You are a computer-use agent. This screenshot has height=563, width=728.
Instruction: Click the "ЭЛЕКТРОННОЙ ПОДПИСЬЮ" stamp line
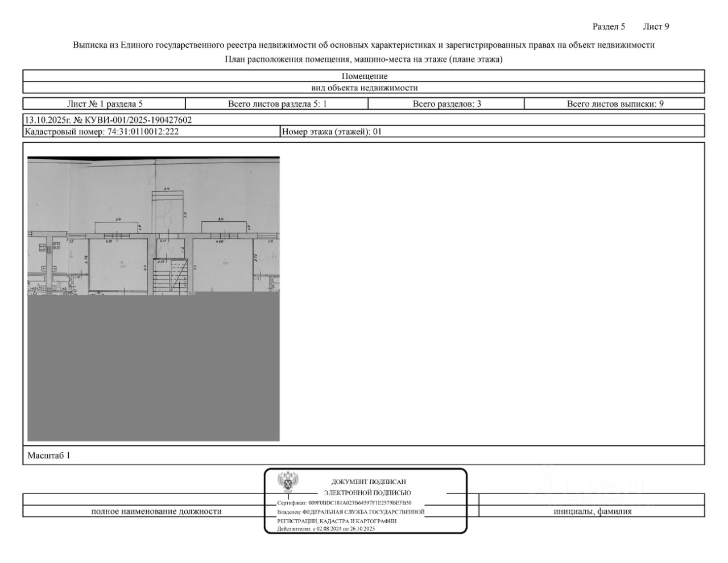coord(367,493)
